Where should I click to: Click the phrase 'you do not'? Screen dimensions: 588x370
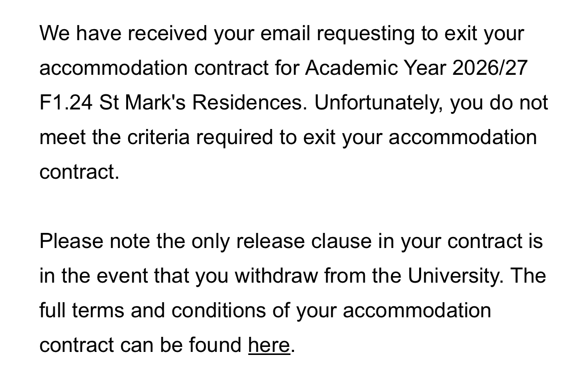499,103
